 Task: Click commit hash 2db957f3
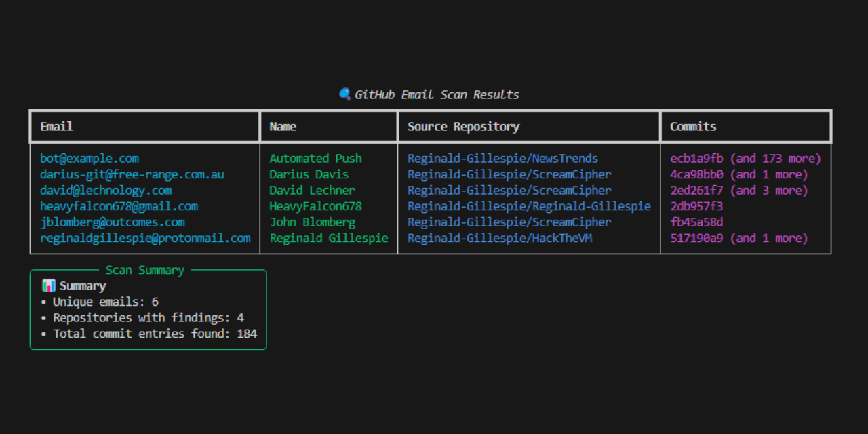pyautogui.click(x=696, y=206)
